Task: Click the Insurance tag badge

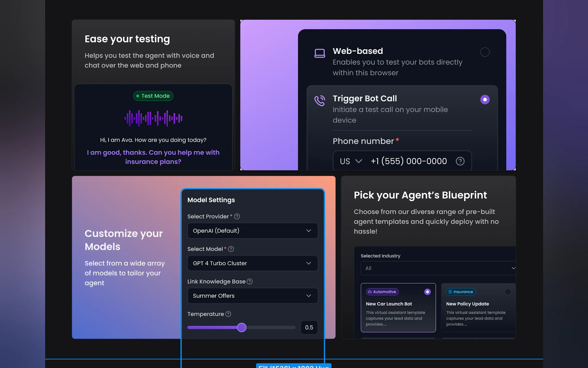Action: tap(461, 292)
